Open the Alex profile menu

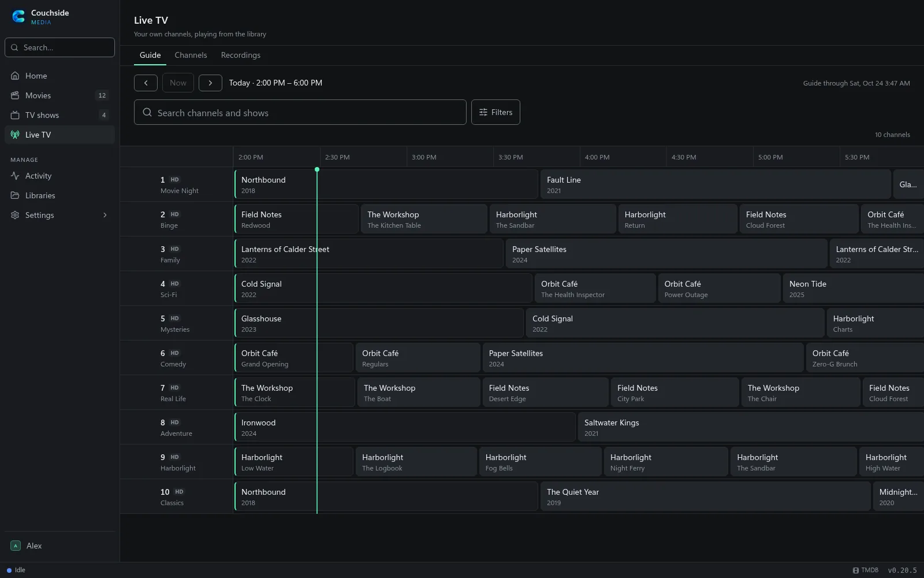coord(59,546)
